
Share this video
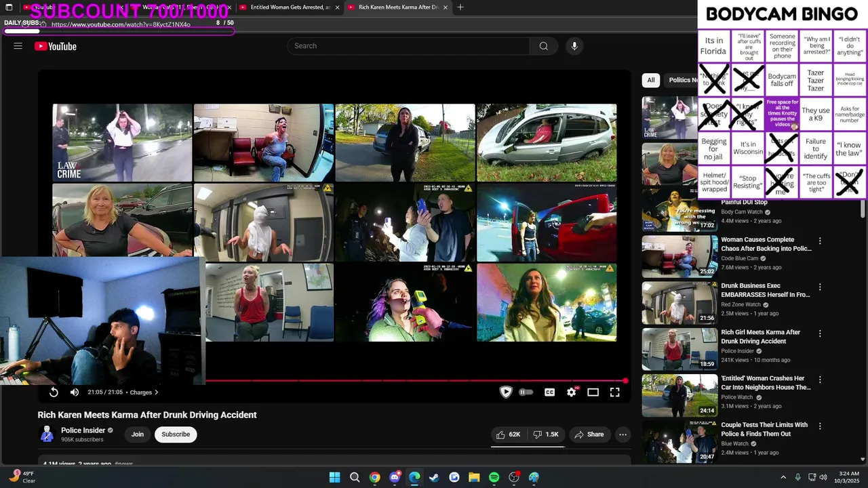(589, 434)
